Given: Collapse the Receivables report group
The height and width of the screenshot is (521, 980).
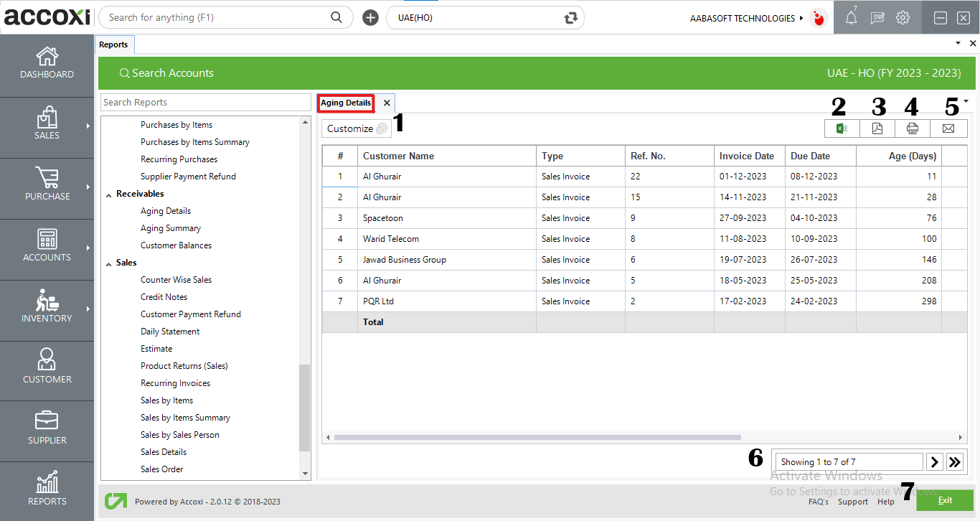Looking at the screenshot, I should (x=109, y=194).
